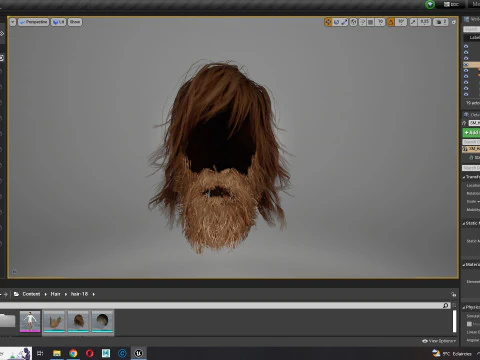Sort outliner by the Label column header
Screen dimensions: 480x360
[474, 38]
